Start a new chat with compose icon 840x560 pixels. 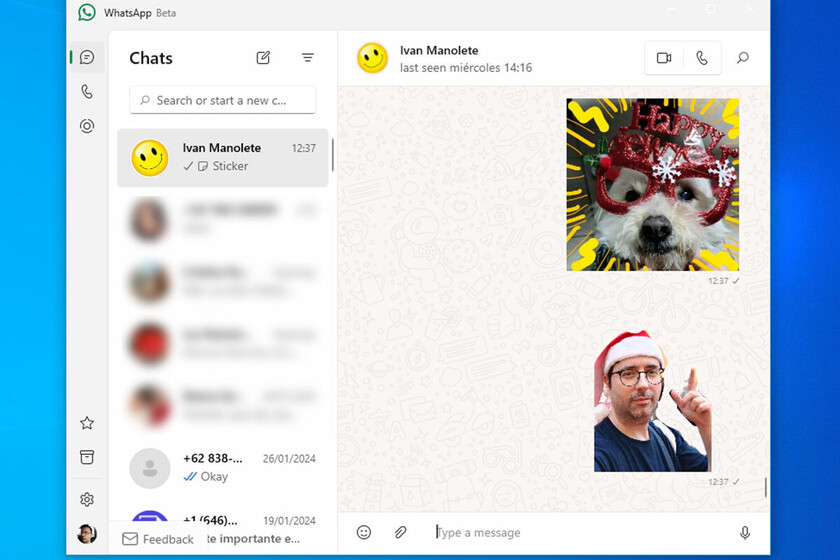(x=263, y=57)
